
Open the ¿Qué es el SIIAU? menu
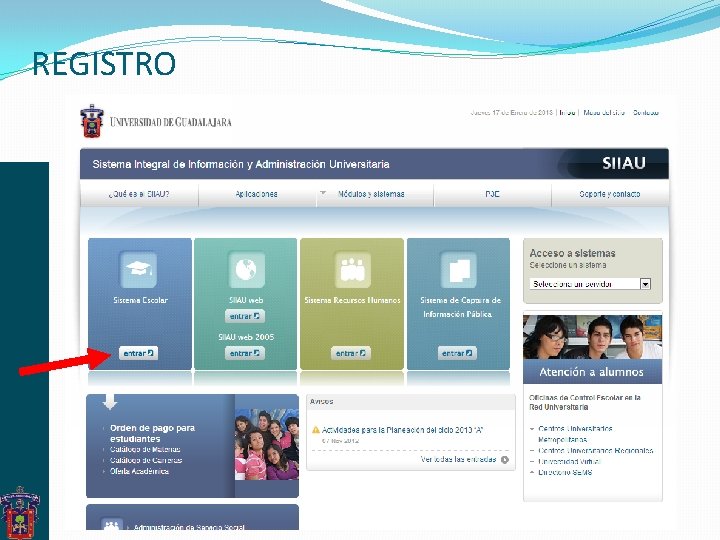coord(139,194)
